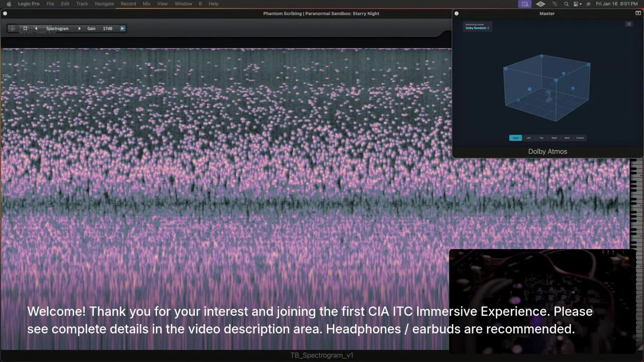Select the Left view tab
644x362 pixels.
click(x=528, y=138)
